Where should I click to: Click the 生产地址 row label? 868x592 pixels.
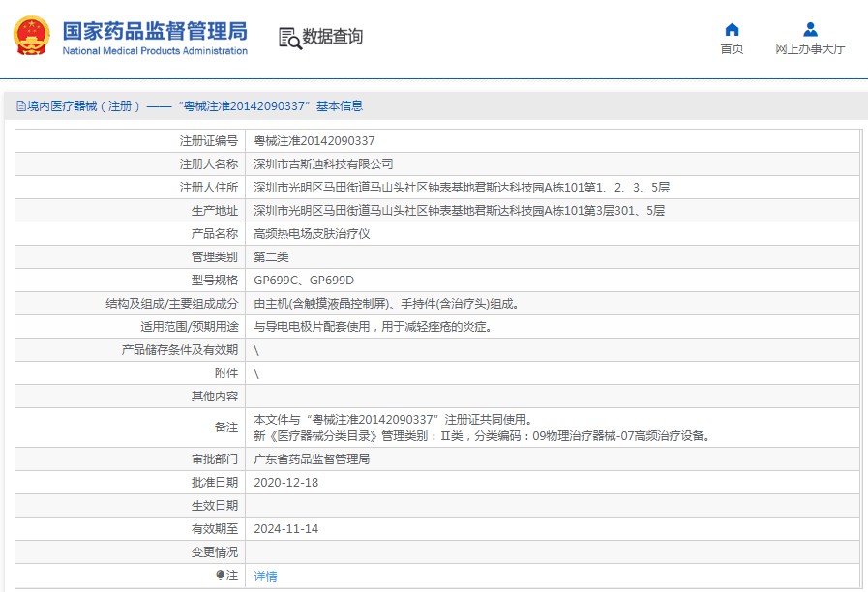pos(215,211)
